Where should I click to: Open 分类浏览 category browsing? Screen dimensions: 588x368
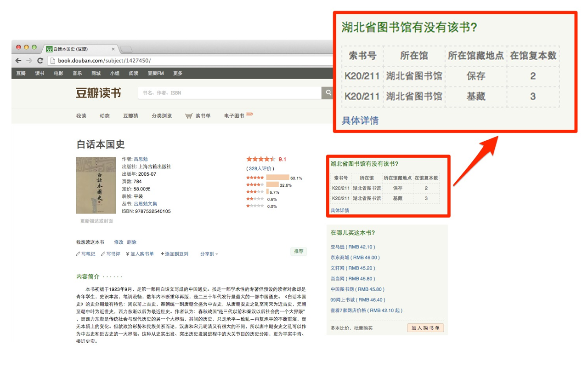162,116
